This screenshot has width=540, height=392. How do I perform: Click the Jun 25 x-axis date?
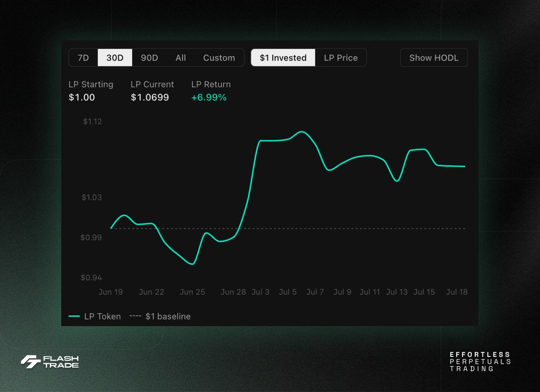tap(193, 292)
